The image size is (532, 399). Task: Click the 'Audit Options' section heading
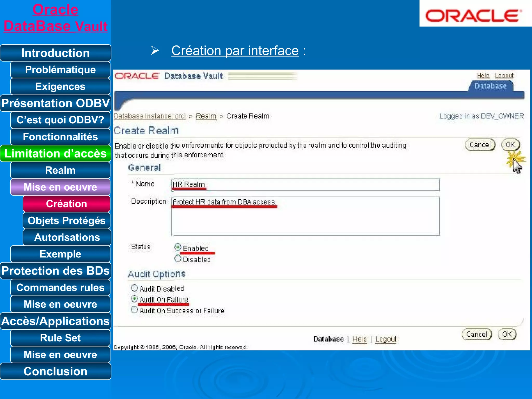[x=157, y=274]
